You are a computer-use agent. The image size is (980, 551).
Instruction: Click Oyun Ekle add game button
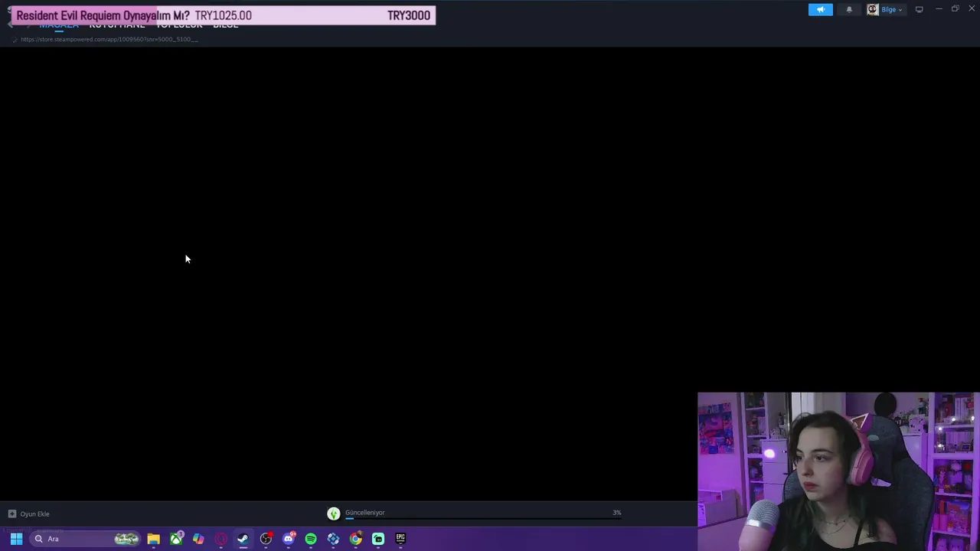tap(29, 514)
